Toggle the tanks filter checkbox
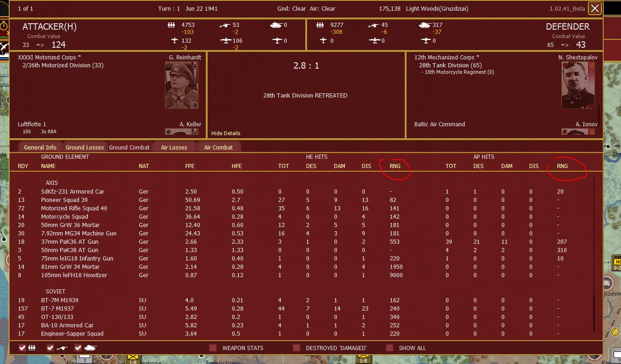This screenshot has height=364, width=621. point(78,348)
